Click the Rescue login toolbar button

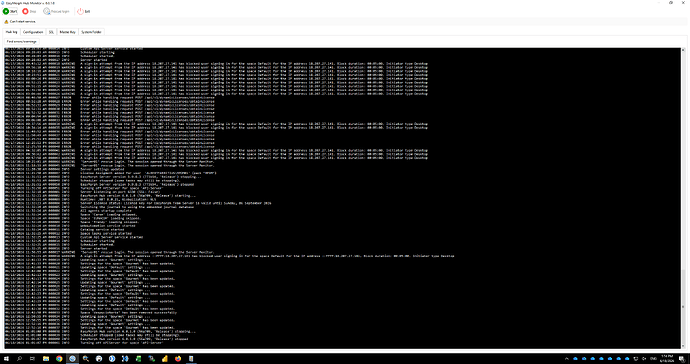[55, 11]
